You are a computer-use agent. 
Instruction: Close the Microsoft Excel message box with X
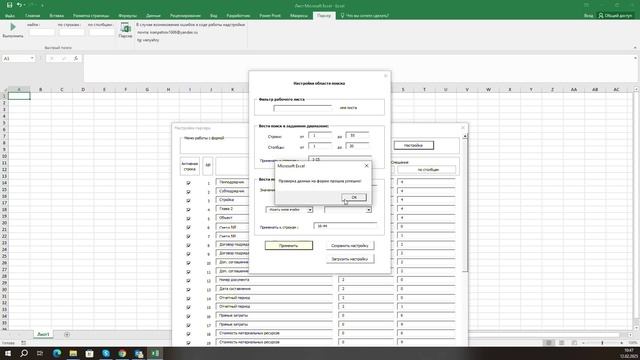coord(366,166)
